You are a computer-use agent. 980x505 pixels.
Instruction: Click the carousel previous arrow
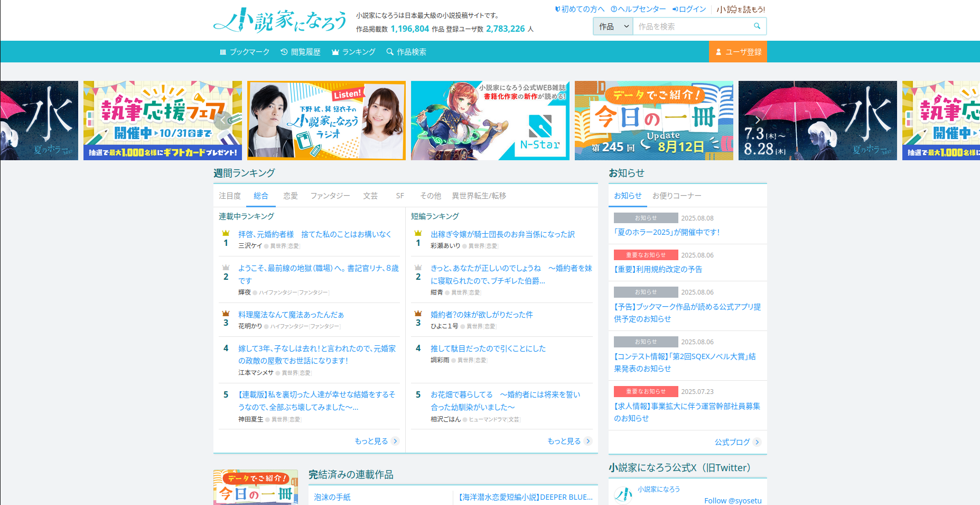223,121
